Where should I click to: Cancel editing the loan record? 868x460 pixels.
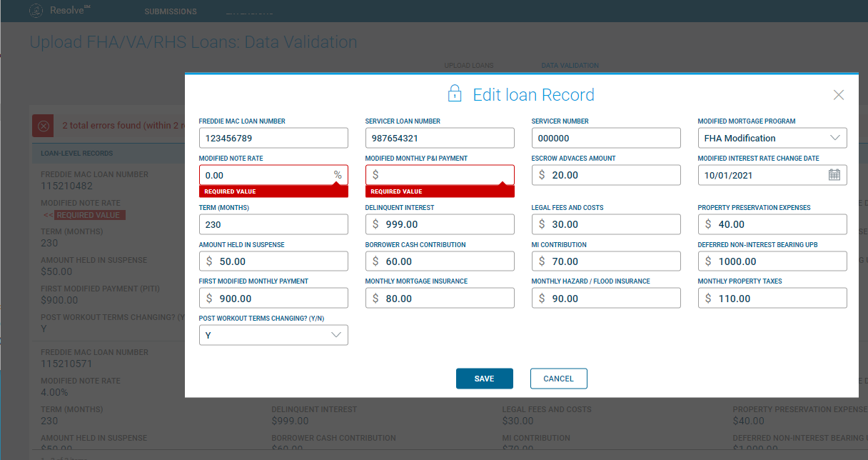point(559,379)
